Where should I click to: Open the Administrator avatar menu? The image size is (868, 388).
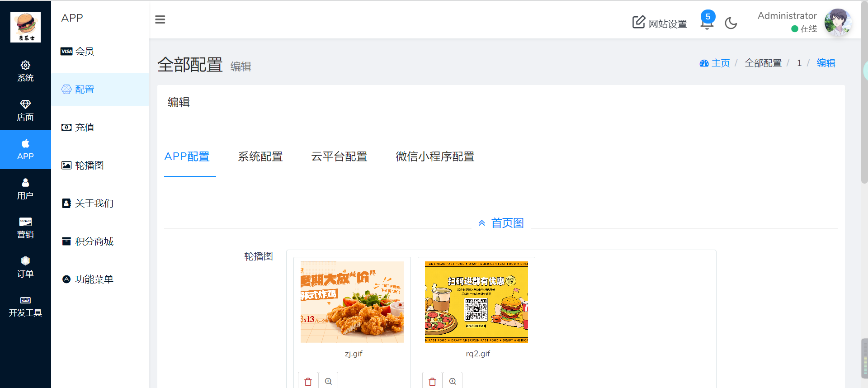pos(838,22)
